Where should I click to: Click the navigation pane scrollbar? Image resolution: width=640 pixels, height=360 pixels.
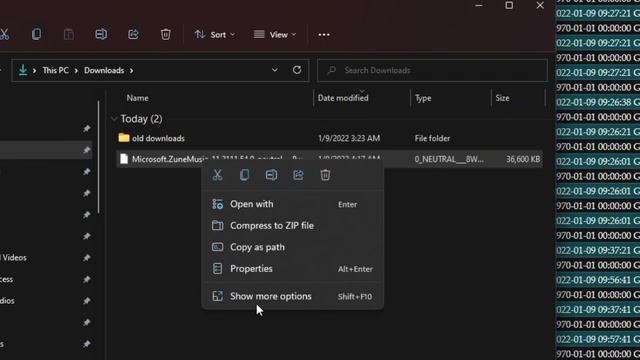[98, 157]
